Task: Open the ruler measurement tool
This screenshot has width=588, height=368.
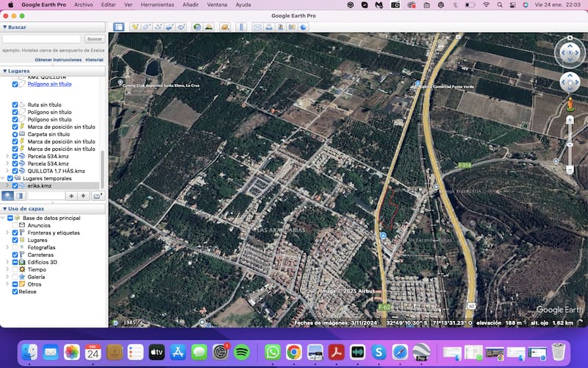Action: tap(242, 27)
